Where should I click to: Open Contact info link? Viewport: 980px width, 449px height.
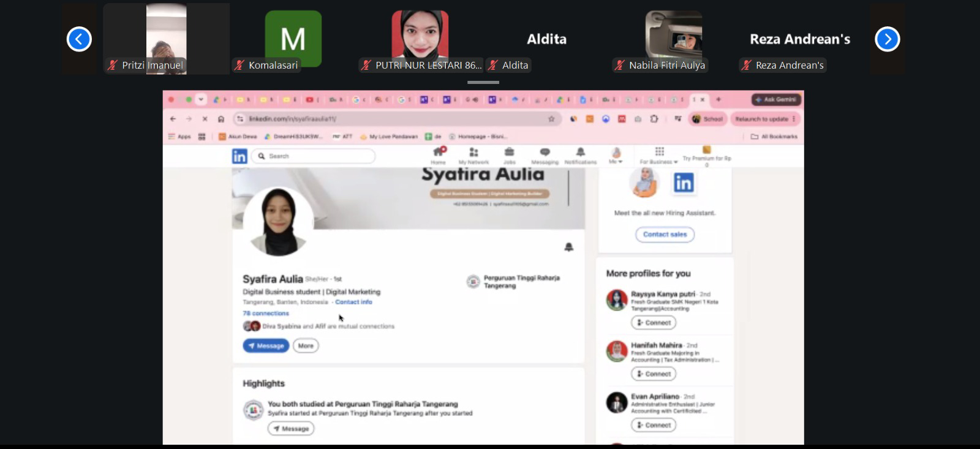[x=353, y=302]
